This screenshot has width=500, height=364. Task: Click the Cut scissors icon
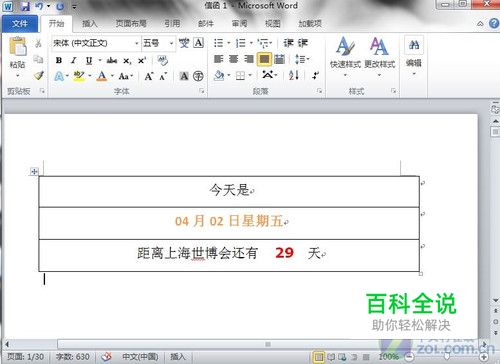38,43
